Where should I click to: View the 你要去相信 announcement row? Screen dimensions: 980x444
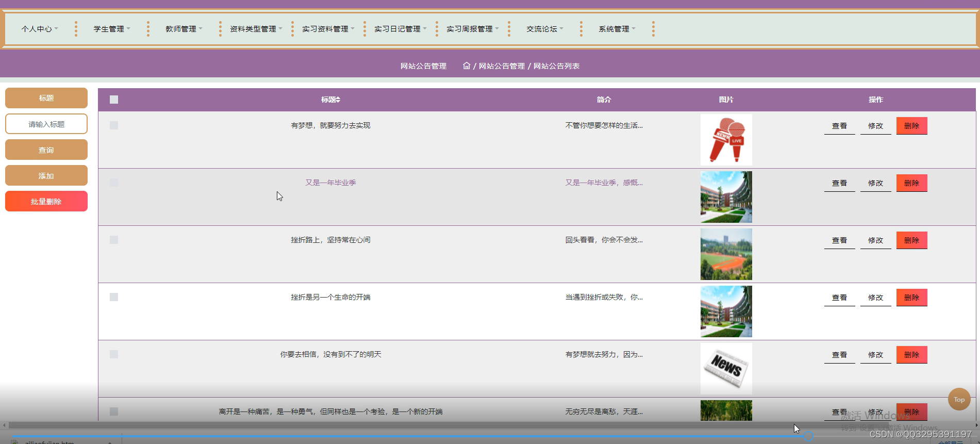(840, 355)
